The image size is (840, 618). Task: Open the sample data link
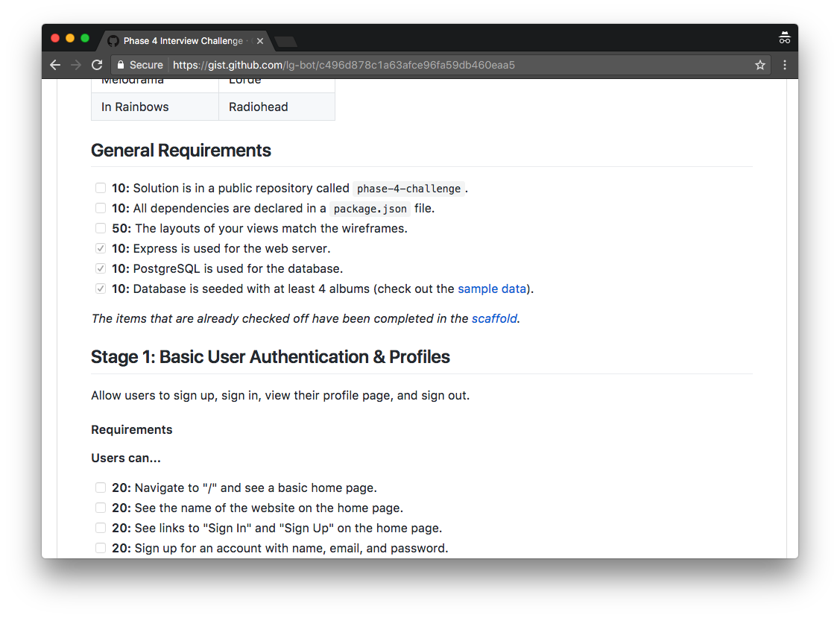492,288
